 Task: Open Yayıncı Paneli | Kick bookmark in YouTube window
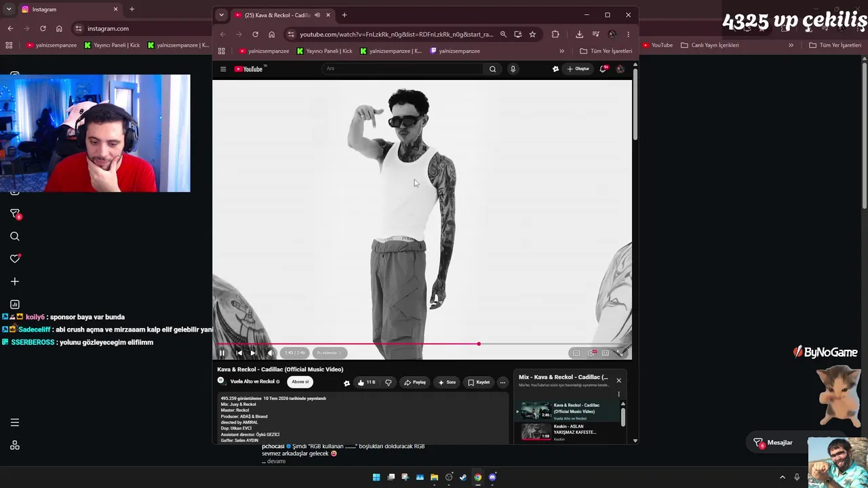coord(325,51)
